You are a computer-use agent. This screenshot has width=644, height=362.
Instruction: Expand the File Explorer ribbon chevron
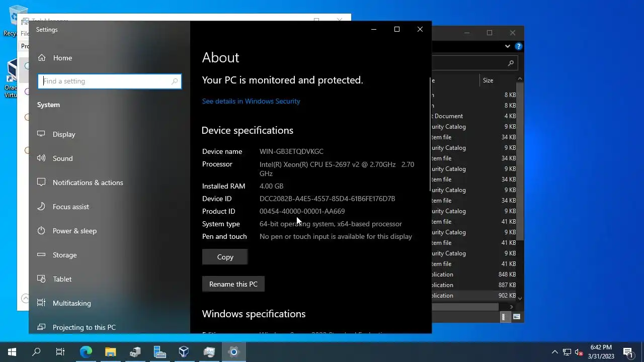508,46
